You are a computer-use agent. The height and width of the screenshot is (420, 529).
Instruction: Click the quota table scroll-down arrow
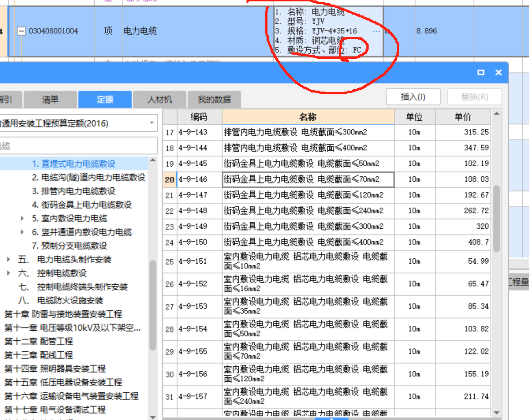click(x=497, y=413)
